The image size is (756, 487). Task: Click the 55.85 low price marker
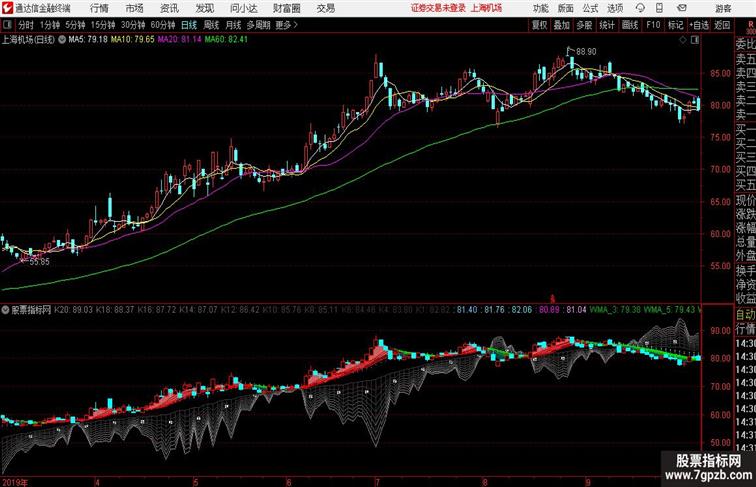tap(39, 262)
